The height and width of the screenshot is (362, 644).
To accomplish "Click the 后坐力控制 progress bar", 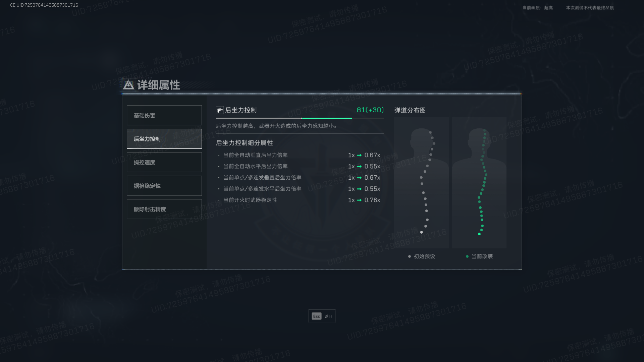I will pos(300,118).
